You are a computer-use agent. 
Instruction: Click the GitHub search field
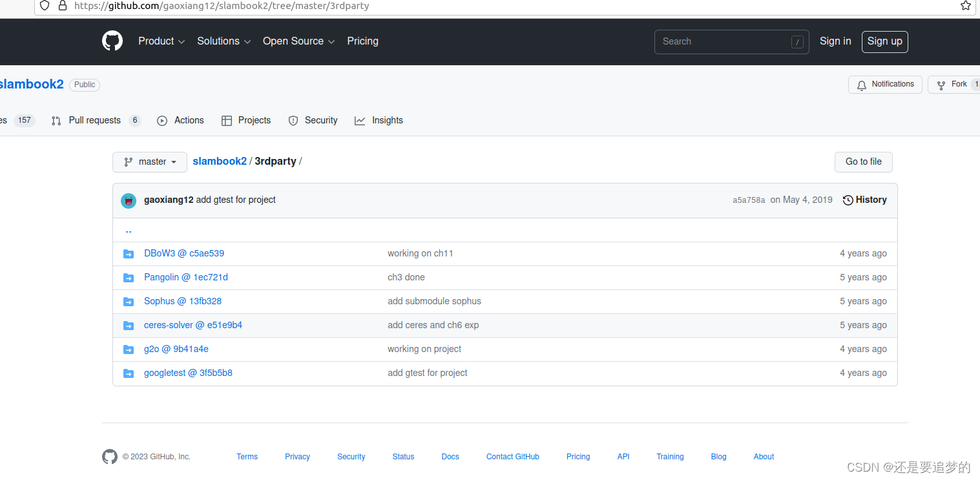[732, 42]
